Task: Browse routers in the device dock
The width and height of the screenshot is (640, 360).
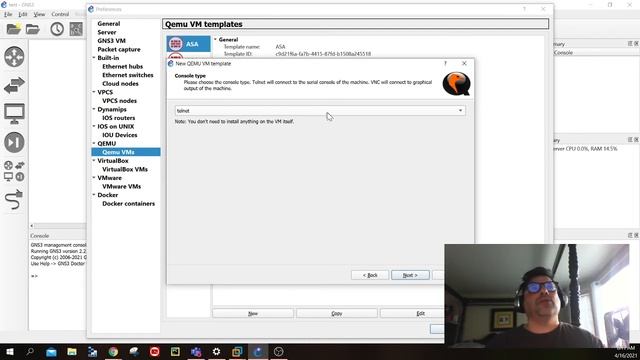Action: coord(14,56)
